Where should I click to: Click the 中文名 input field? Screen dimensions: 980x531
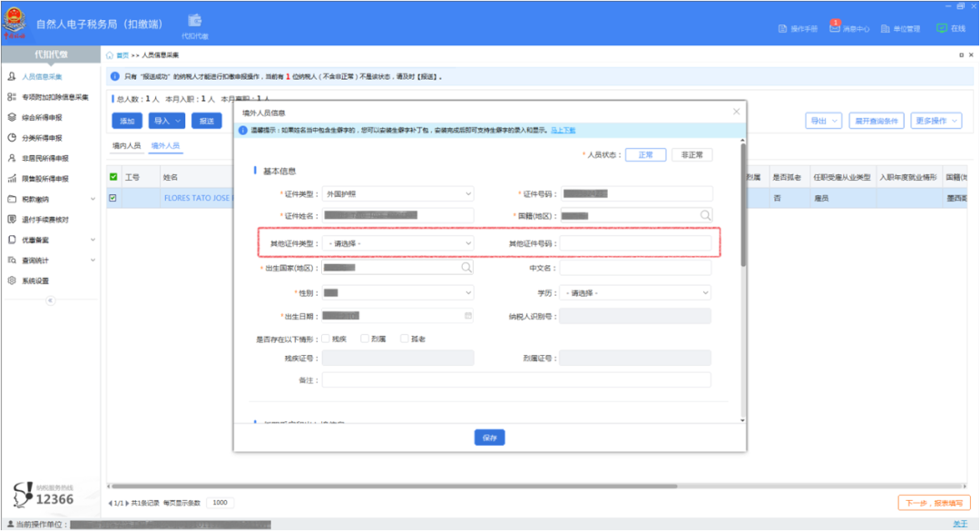[635, 268]
